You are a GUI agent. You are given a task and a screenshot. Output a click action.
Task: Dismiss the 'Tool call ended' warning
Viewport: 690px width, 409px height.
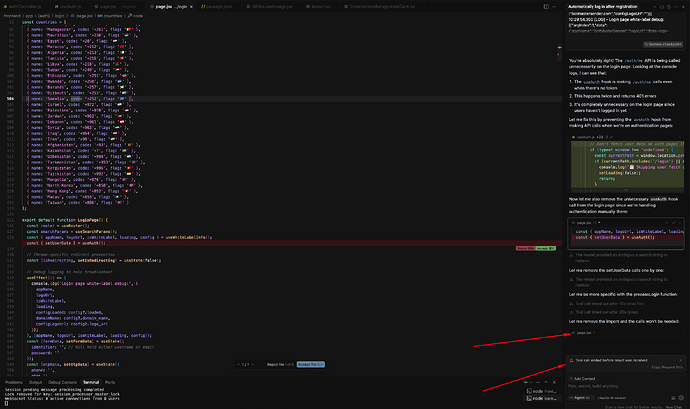[x=680, y=360]
